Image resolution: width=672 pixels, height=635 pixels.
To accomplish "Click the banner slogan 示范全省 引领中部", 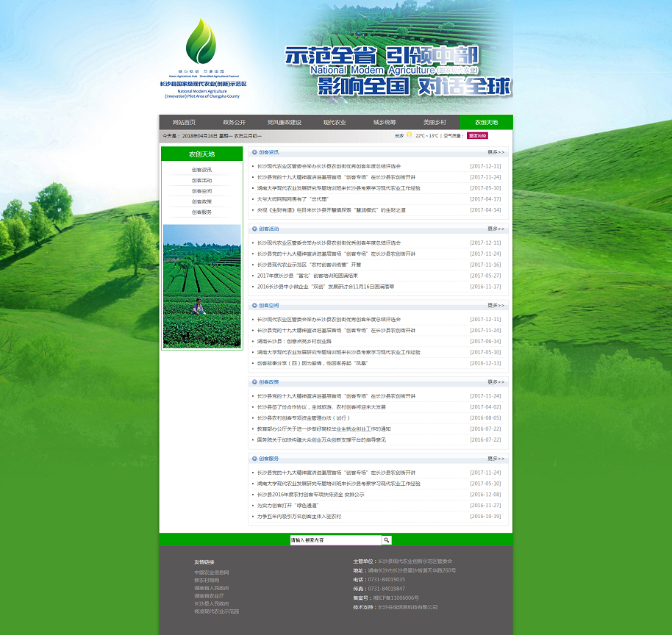I will (x=382, y=56).
